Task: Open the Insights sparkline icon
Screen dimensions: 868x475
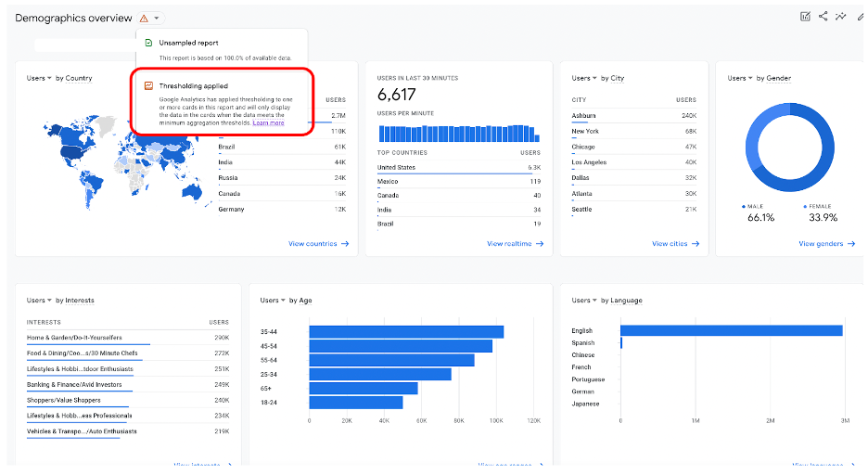Action: tap(841, 16)
